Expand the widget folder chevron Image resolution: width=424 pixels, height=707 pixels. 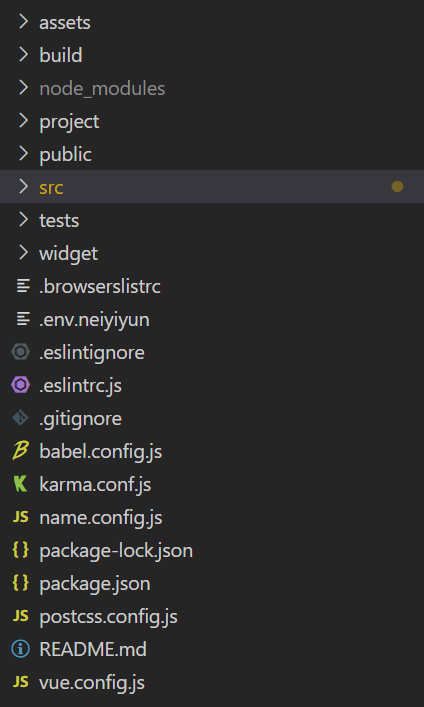coord(23,252)
